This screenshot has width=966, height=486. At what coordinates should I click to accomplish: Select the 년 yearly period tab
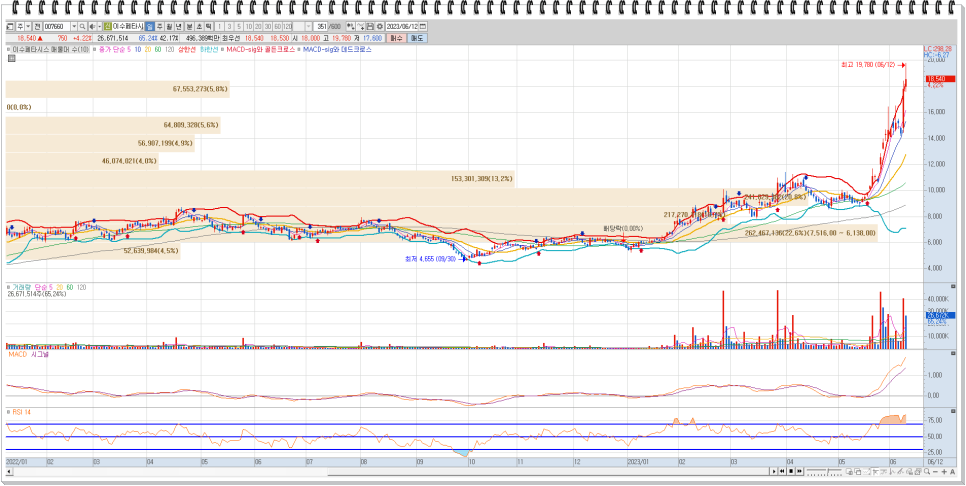click(x=178, y=26)
